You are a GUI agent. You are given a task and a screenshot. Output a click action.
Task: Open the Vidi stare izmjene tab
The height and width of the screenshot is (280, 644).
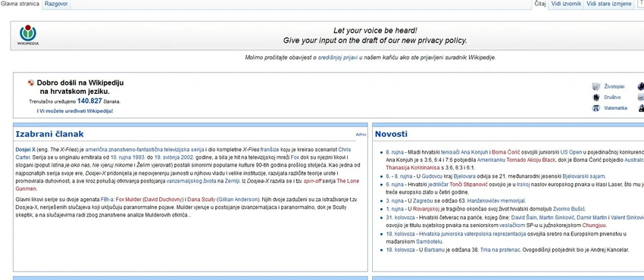[609, 4]
